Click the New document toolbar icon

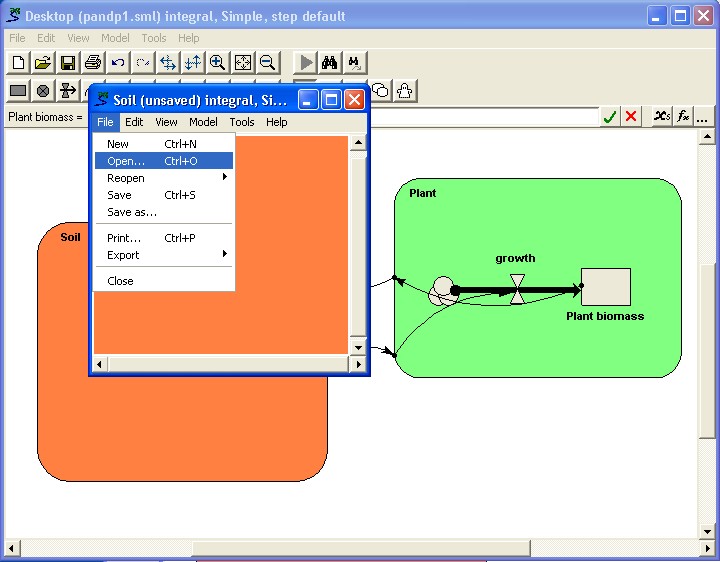click(x=18, y=62)
